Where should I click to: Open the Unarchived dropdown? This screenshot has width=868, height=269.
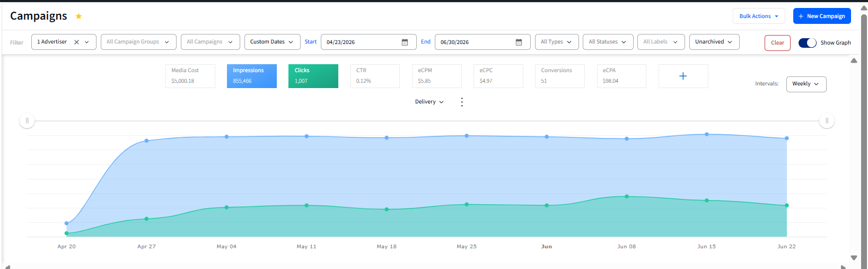(x=714, y=42)
